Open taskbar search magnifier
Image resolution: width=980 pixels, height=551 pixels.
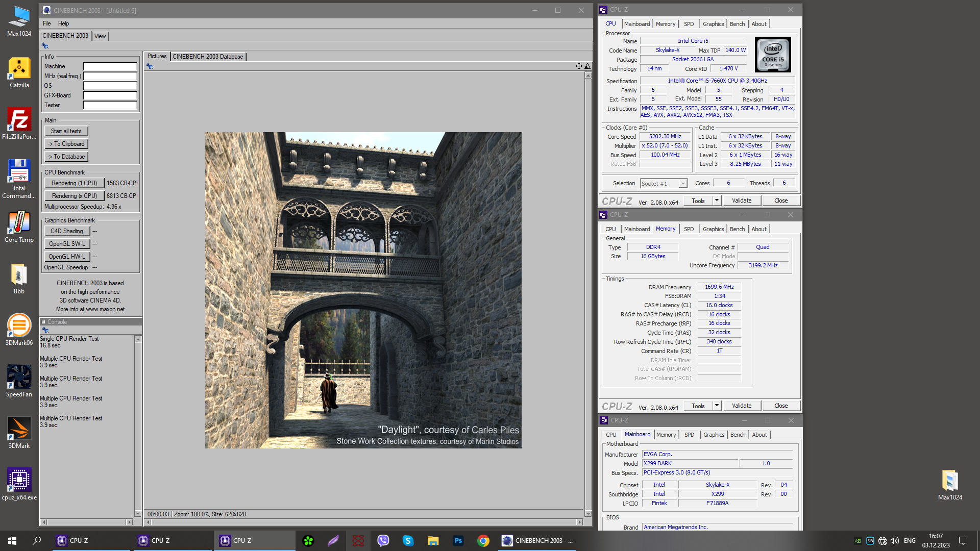point(37,541)
